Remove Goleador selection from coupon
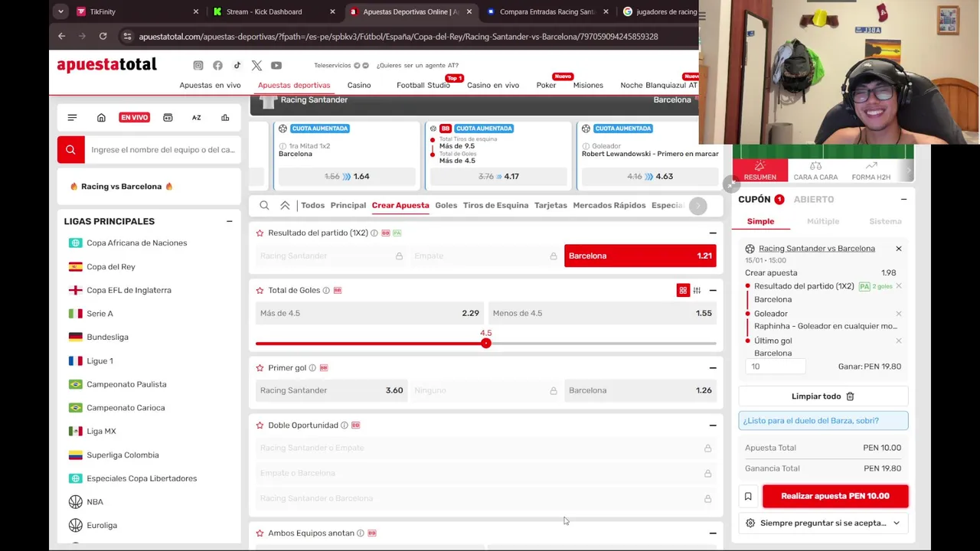This screenshot has width=980, height=551. [x=899, y=313]
